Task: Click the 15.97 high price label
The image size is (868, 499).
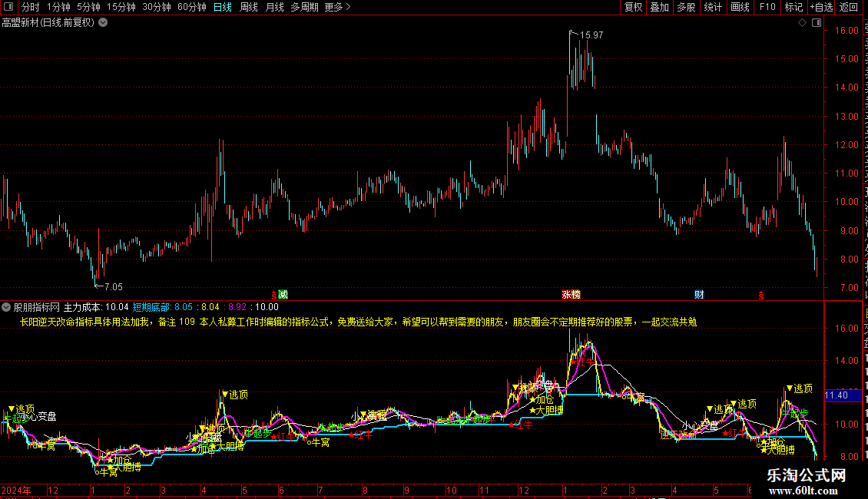Action: [591, 35]
